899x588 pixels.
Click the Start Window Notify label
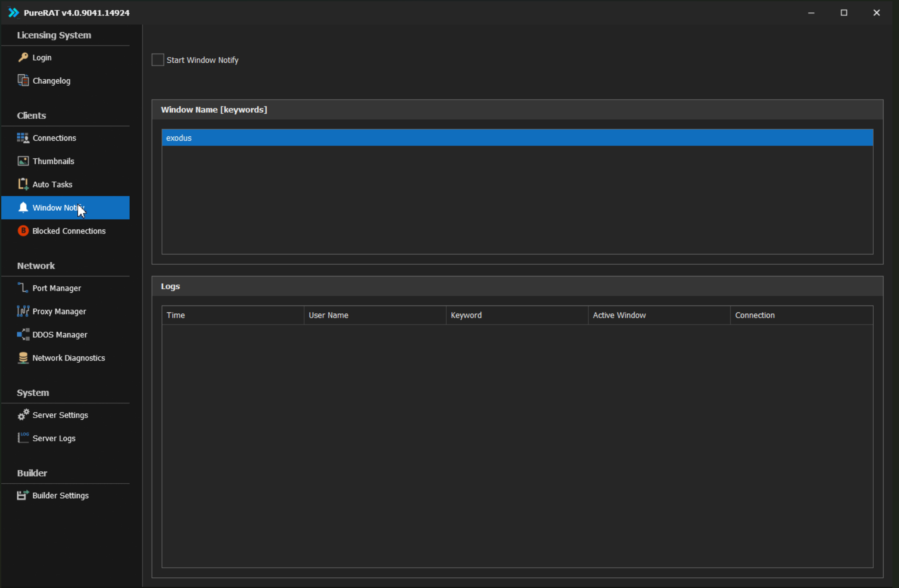coord(202,60)
